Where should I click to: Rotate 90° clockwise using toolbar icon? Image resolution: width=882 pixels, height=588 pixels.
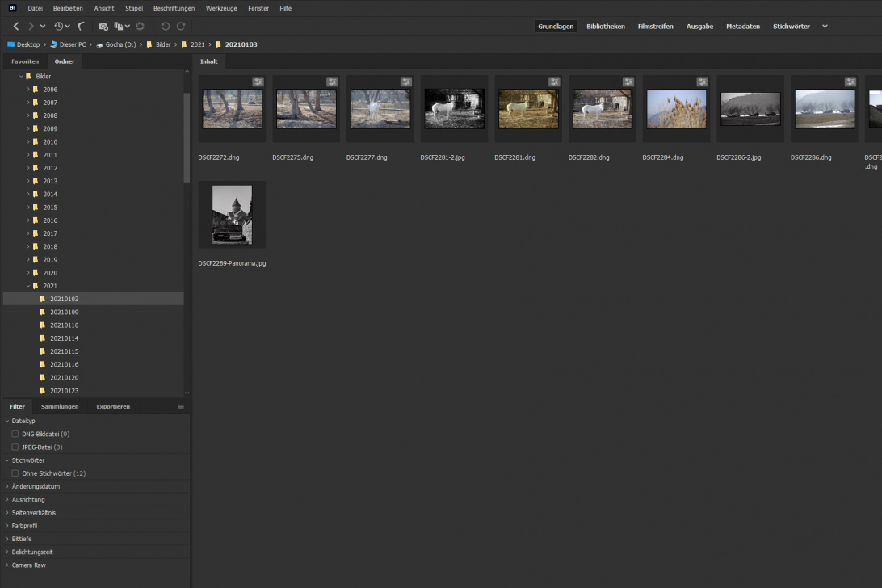(181, 27)
